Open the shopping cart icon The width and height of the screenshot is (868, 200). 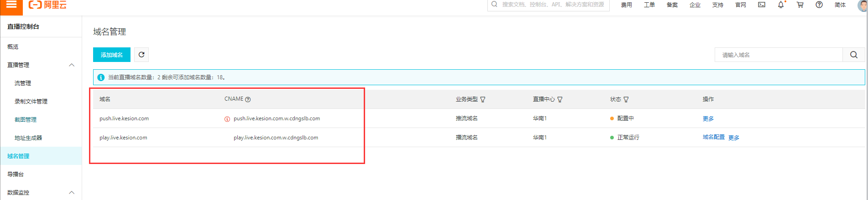[800, 5]
